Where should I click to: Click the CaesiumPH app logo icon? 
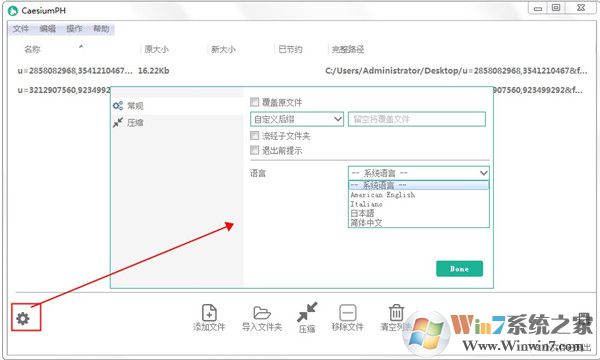pos(13,11)
